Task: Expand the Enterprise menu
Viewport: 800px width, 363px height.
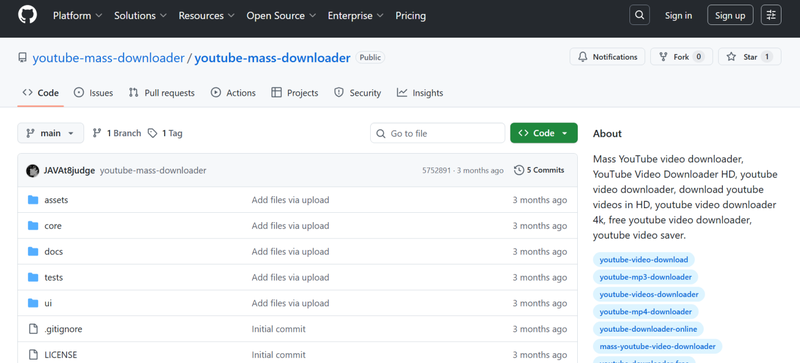Action: click(356, 16)
